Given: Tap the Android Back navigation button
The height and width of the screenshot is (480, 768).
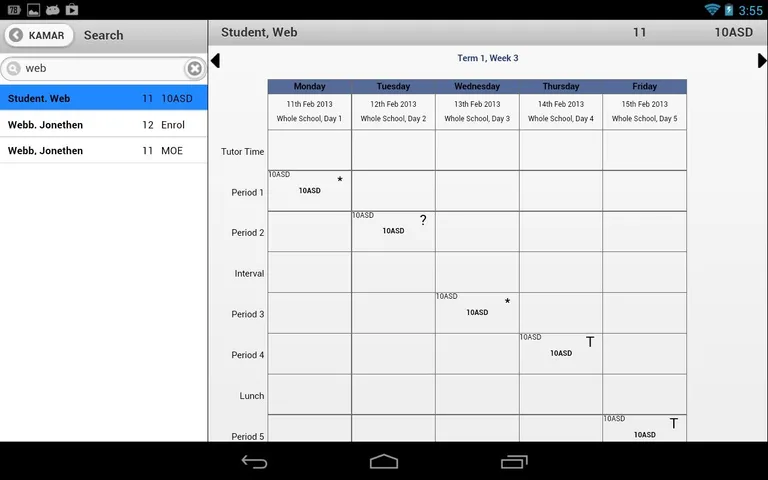Looking at the screenshot, I should [x=255, y=461].
